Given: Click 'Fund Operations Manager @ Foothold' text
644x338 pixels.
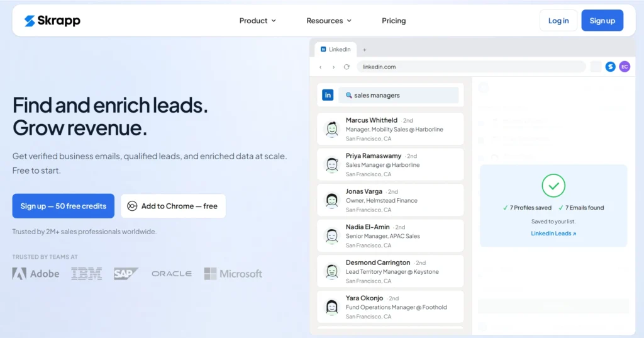Looking at the screenshot, I should (396, 307).
